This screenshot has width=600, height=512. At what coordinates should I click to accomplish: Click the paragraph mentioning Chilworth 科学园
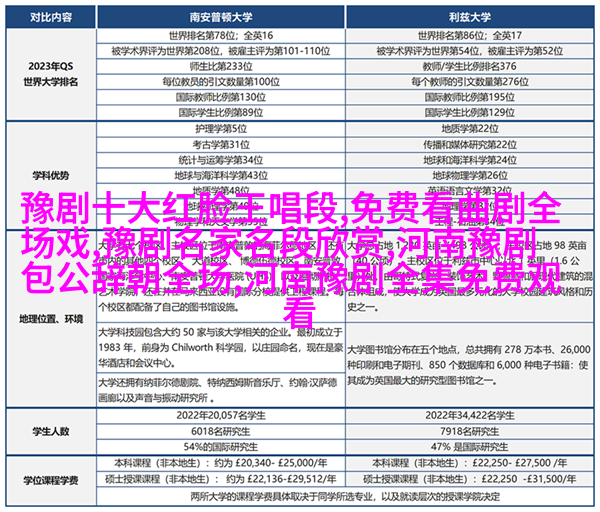pos(221,347)
